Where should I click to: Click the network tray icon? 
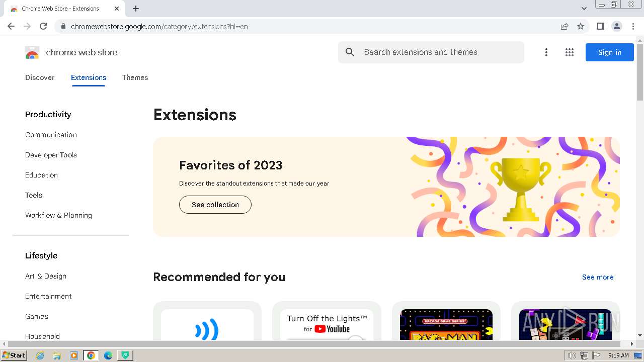tap(584, 355)
